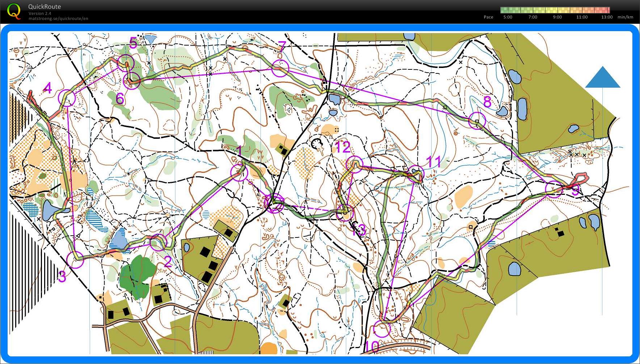Viewport: 640px width, 364px height.
Task: Click control circle 6 below control 5
Action: pos(132,80)
